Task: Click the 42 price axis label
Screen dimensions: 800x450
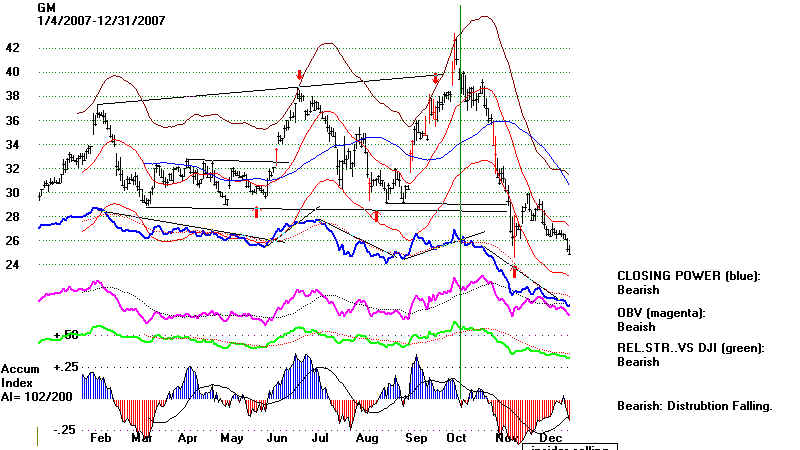Action: pyautogui.click(x=13, y=48)
